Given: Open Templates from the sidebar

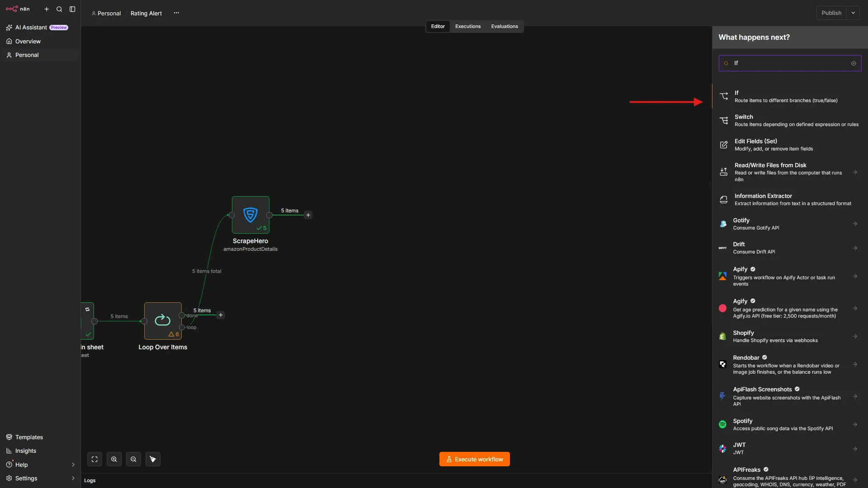Looking at the screenshot, I should tap(40, 437).
